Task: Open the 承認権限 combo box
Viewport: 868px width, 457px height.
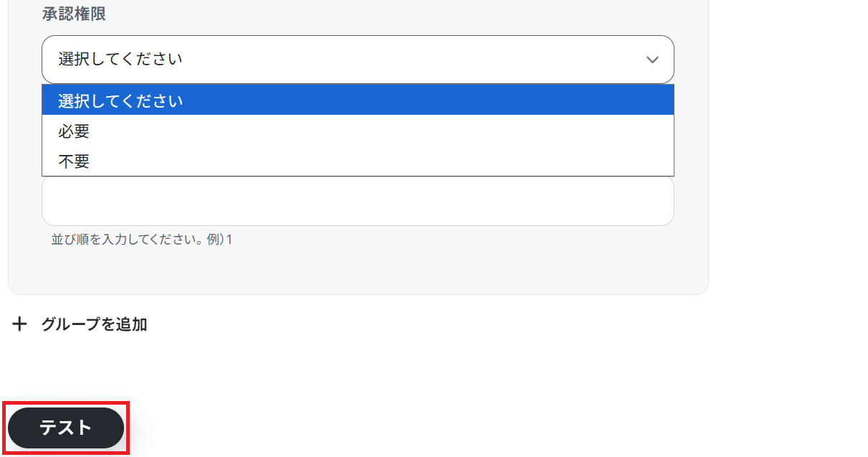Action: pos(357,60)
